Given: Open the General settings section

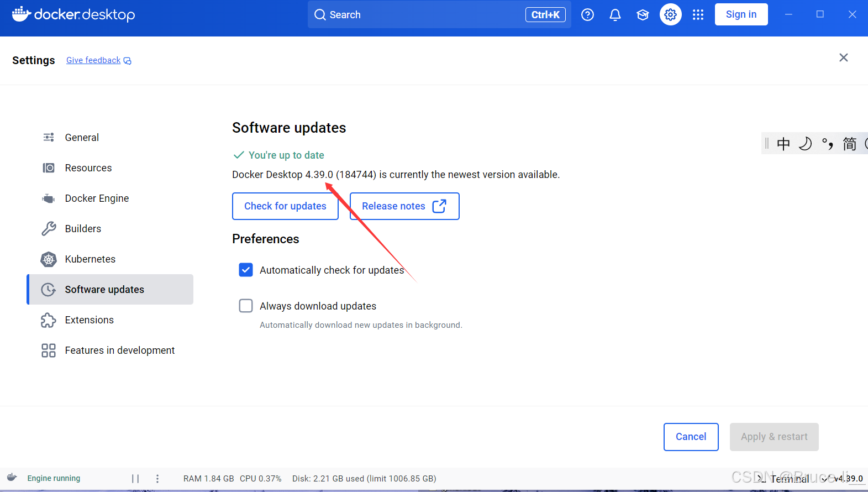Looking at the screenshot, I should (110, 137).
